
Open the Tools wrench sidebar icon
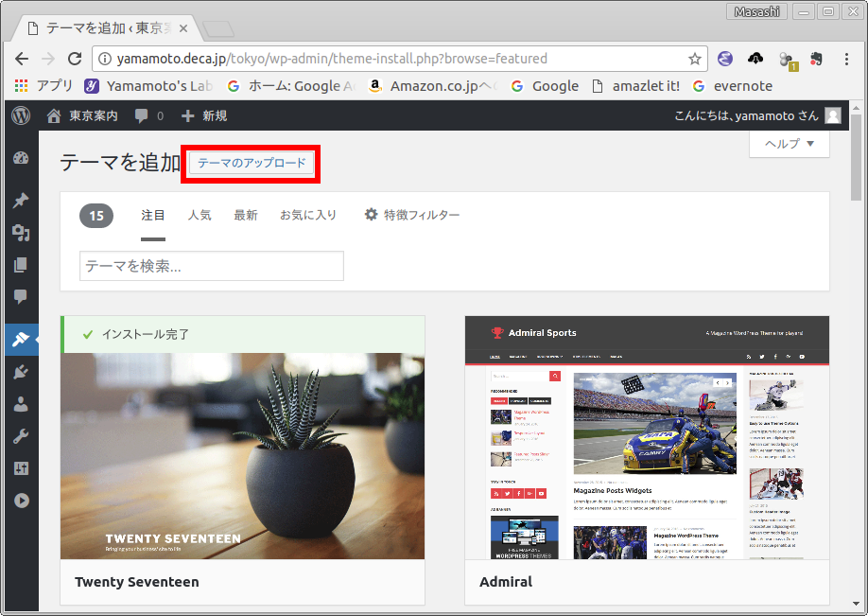21,436
